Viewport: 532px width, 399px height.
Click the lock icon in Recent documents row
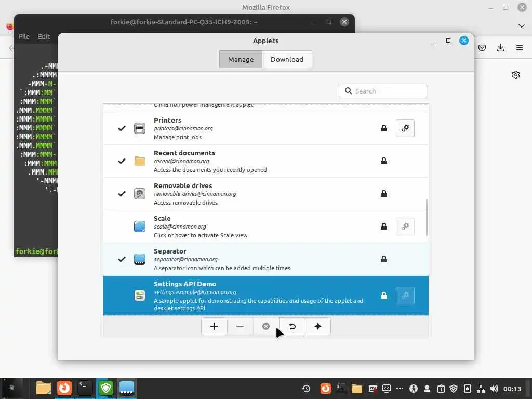pyautogui.click(x=384, y=161)
